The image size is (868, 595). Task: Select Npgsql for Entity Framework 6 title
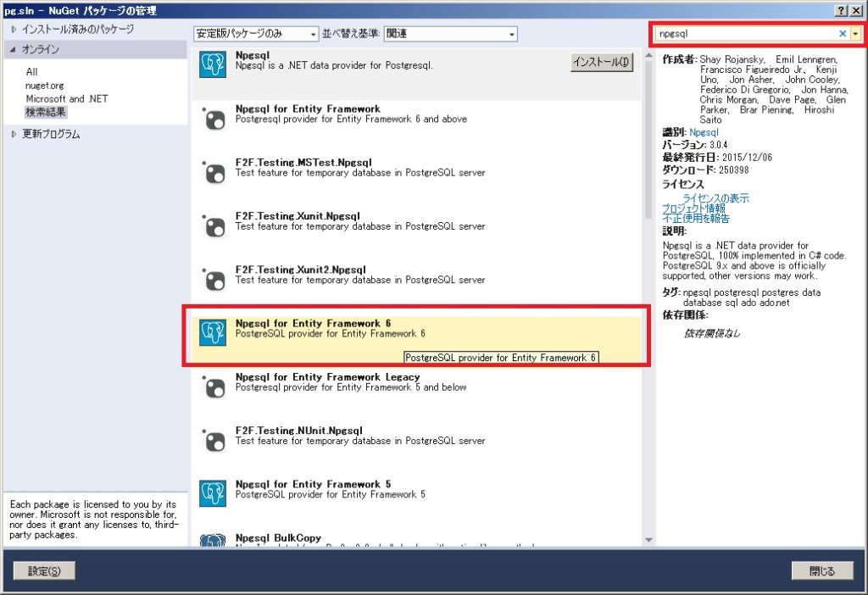pyautogui.click(x=313, y=323)
